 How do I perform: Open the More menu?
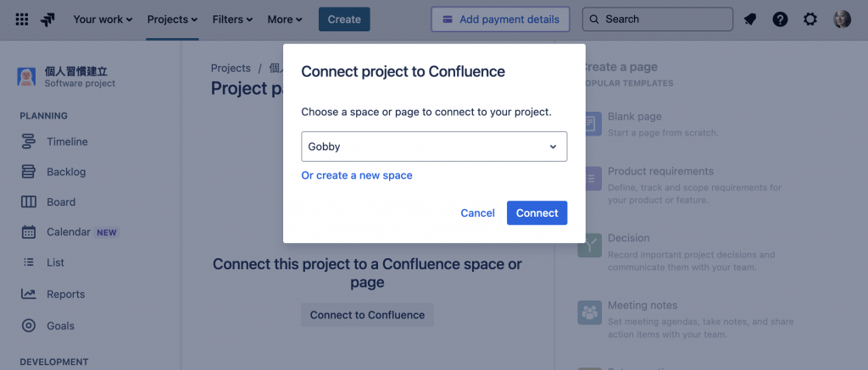click(285, 19)
